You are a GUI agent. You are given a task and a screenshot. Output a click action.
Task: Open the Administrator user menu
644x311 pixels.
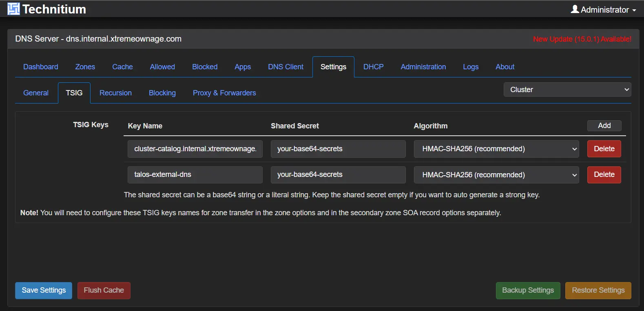tap(603, 9)
